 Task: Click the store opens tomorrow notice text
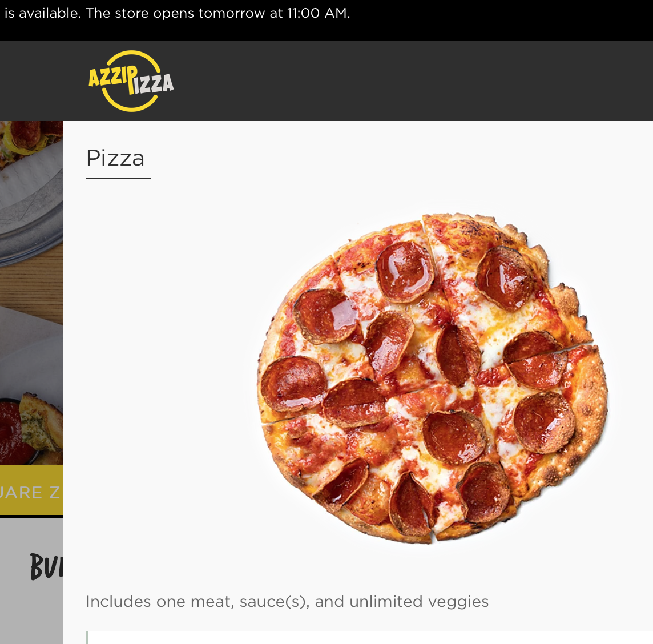tap(218, 13)
